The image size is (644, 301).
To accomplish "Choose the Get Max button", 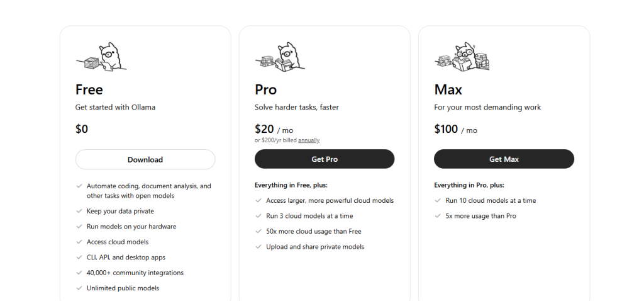I will pyautogui.click(x=504, y=159).
